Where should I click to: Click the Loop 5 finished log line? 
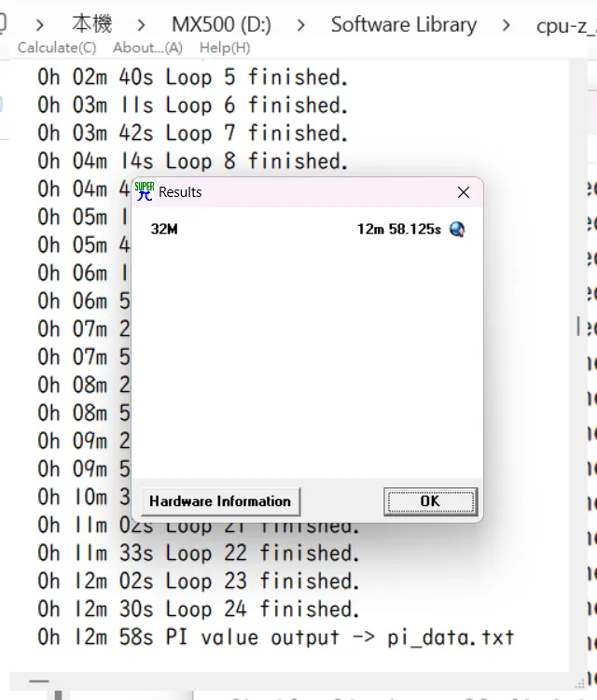(x=193, y=77)
